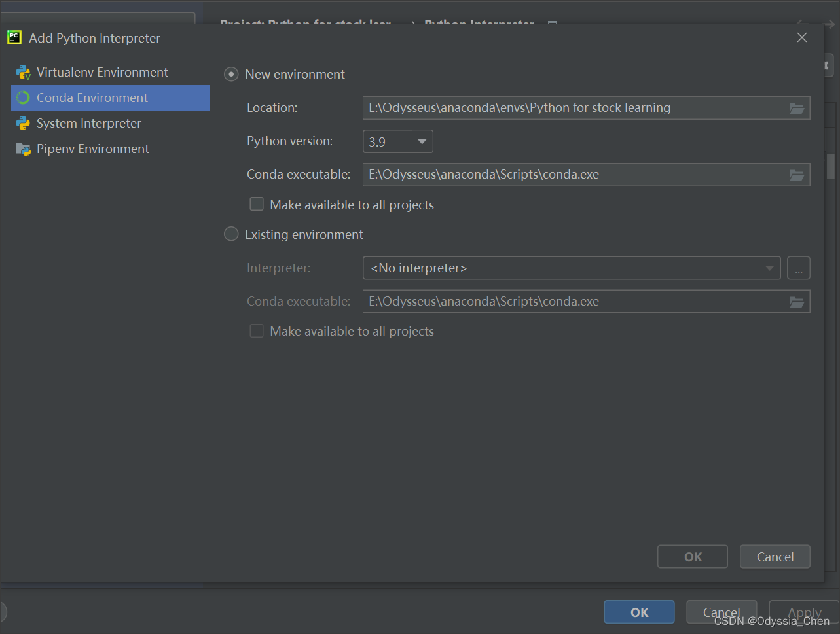Enable Make available to all projects checkbox

[x=256, y=203]
